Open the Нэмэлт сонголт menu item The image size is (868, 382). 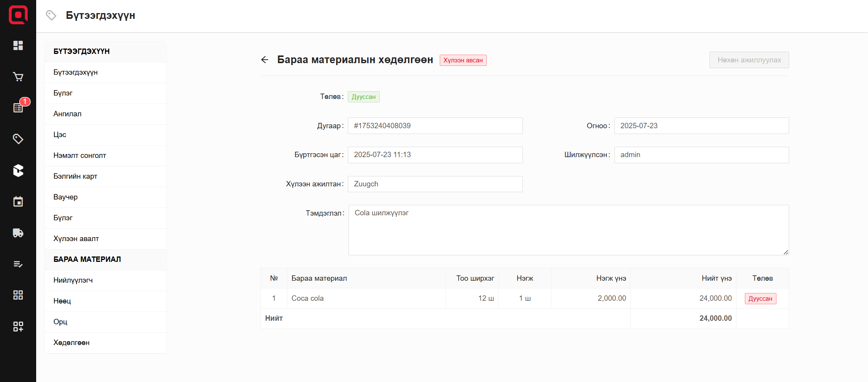click(80, 156)
